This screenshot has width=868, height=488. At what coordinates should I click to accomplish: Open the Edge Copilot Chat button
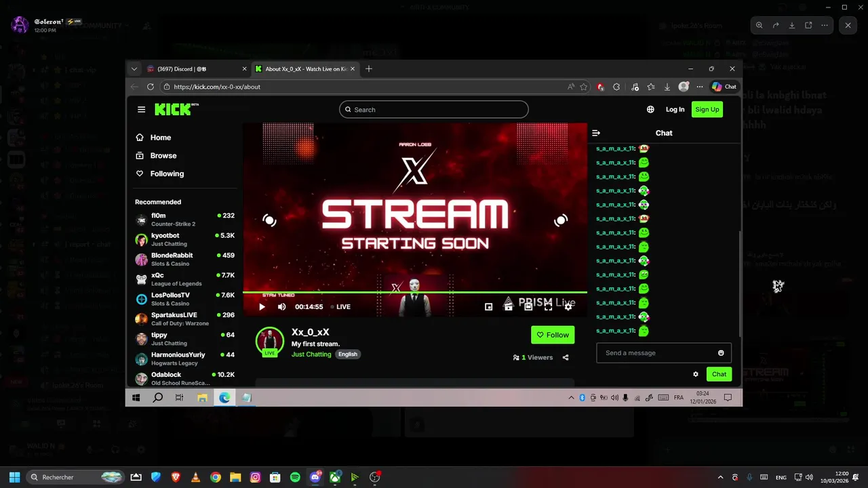724,87
